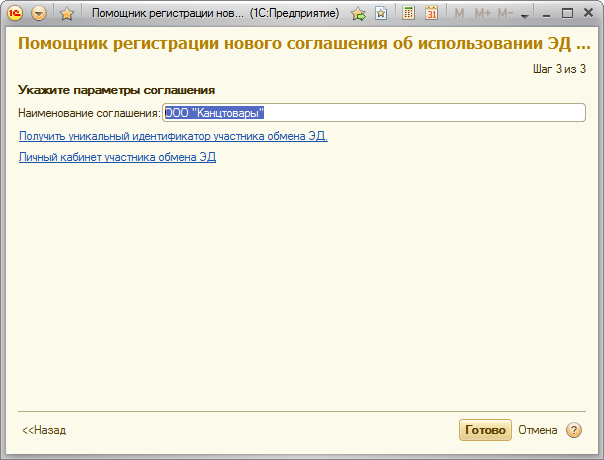This screenshot has width=604, height=460.
Task: Open the calculator icon
Action: 408,13
